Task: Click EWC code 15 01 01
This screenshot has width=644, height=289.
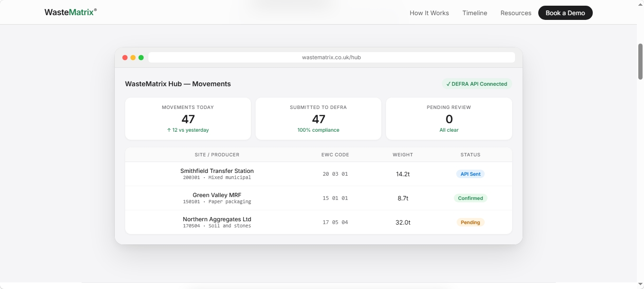Action: (x=335, y=198)
